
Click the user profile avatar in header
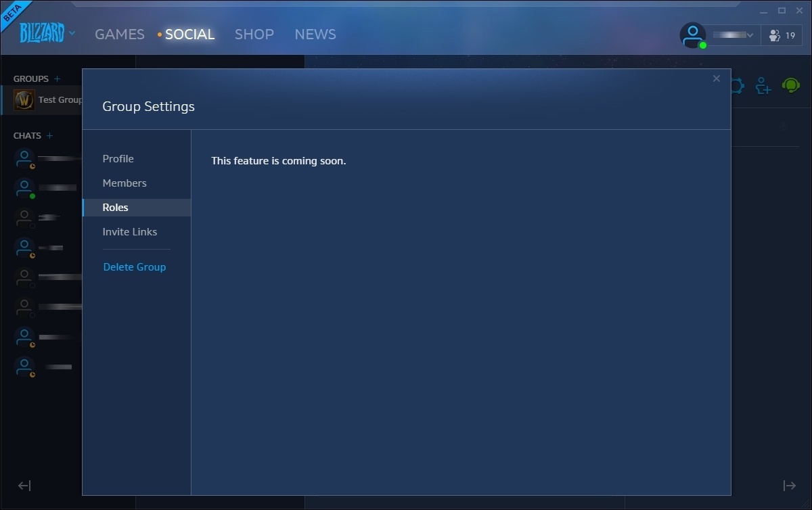click(692, 35)
